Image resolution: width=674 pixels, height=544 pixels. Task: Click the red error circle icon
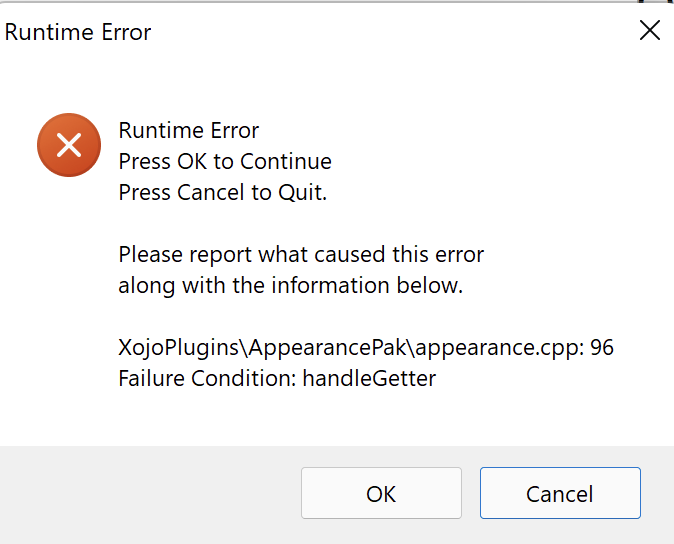pos(69,145)
